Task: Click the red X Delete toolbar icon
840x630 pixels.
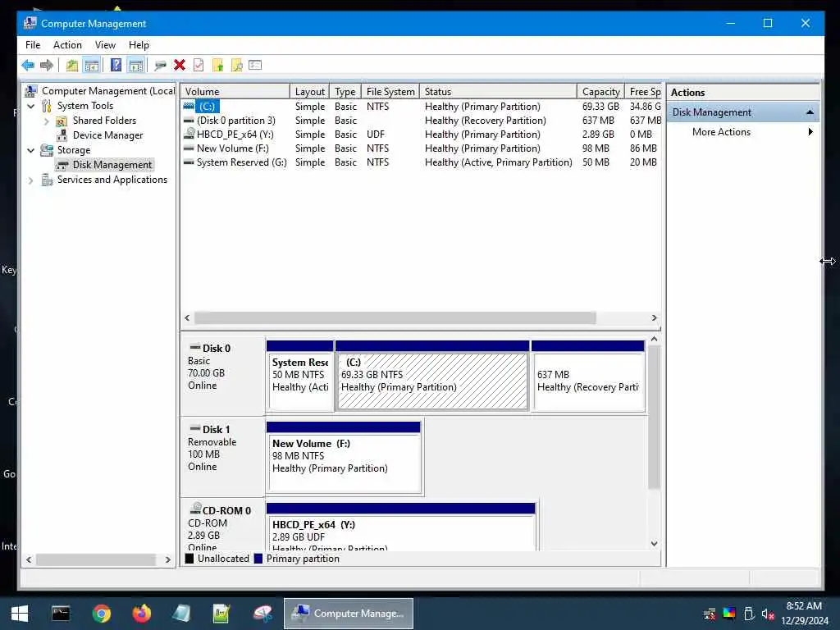Action: pos(180,66)
